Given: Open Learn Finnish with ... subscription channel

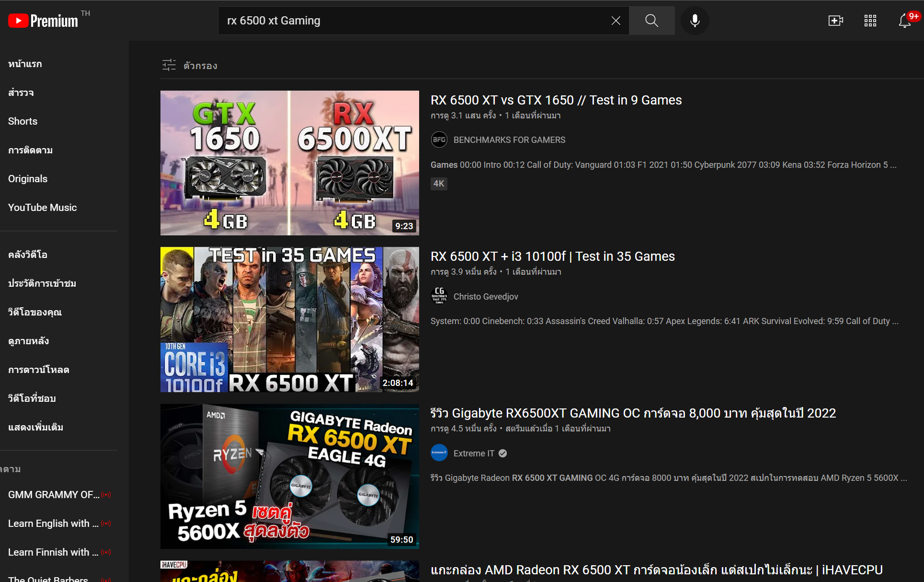Looking at the screenshot, I should 53,552.
